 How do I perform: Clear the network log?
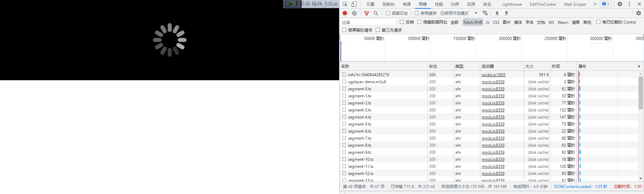[x=354, y=13]
